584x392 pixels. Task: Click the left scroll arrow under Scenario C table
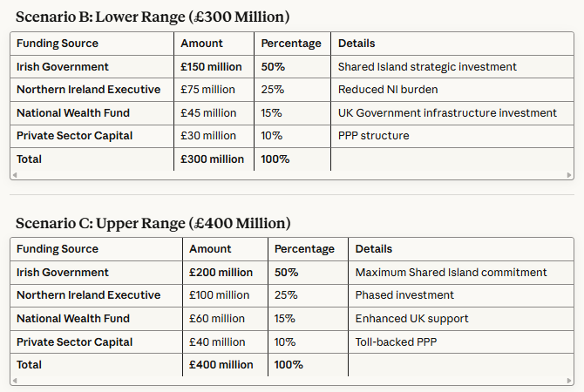click(x=15, y=381)
